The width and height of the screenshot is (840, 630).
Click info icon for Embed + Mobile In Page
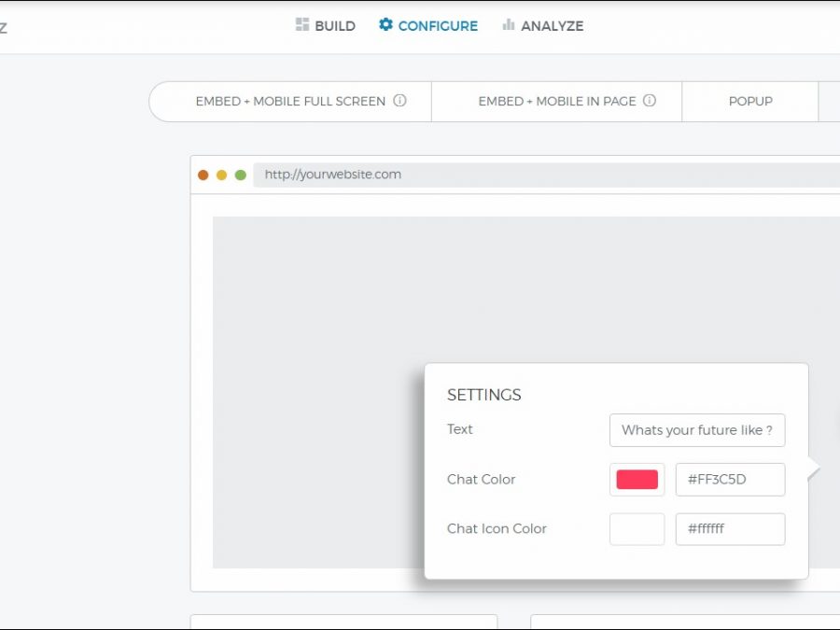point(650,101)
